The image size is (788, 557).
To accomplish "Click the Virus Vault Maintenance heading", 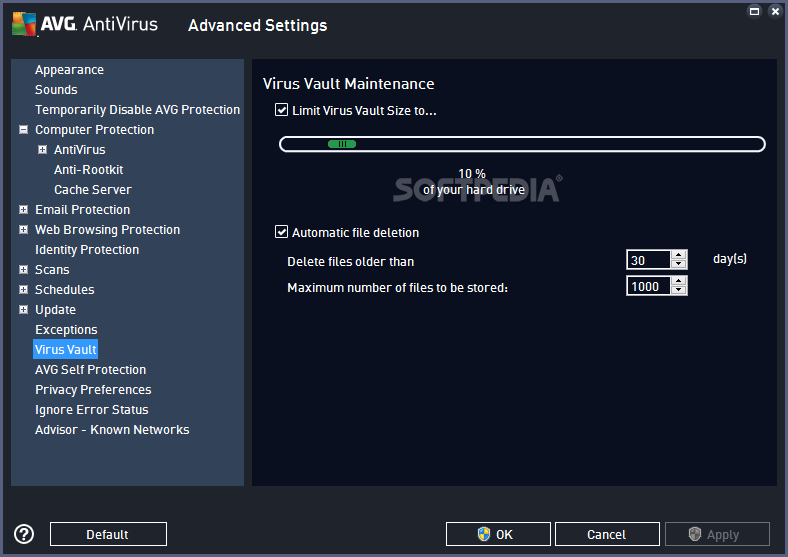I will coord(348,83).
